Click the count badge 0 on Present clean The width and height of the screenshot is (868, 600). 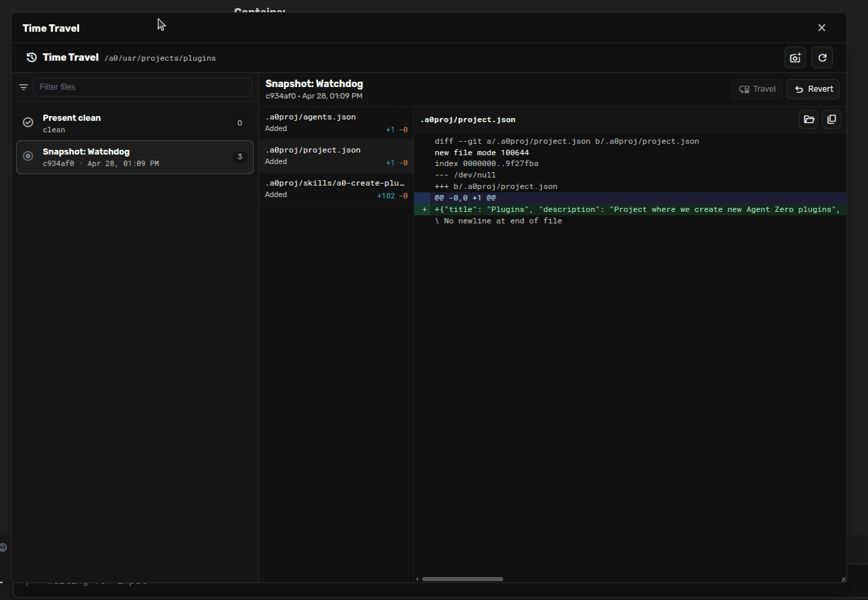tap(239, 123)
